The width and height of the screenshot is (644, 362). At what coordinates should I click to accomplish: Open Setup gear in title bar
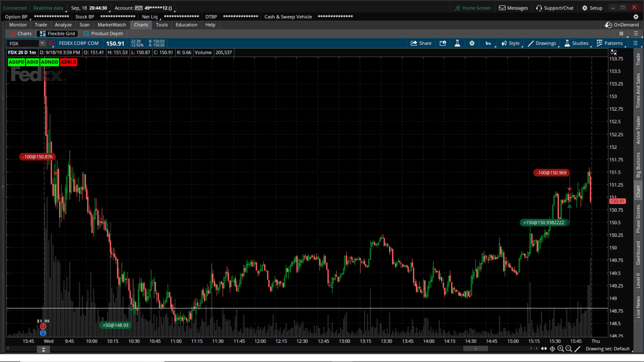pyautogui.click(x=584, y=8)
